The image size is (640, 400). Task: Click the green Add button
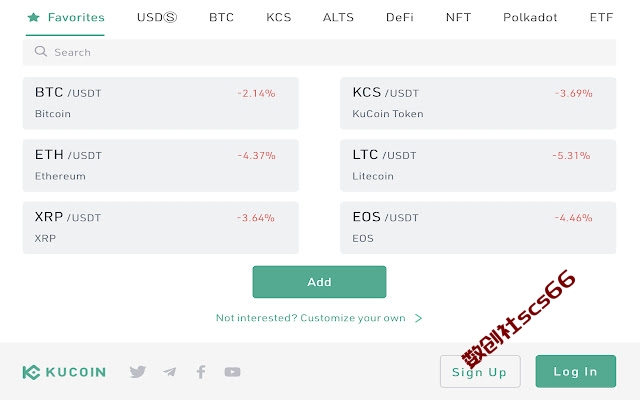[x=319, y=282]
